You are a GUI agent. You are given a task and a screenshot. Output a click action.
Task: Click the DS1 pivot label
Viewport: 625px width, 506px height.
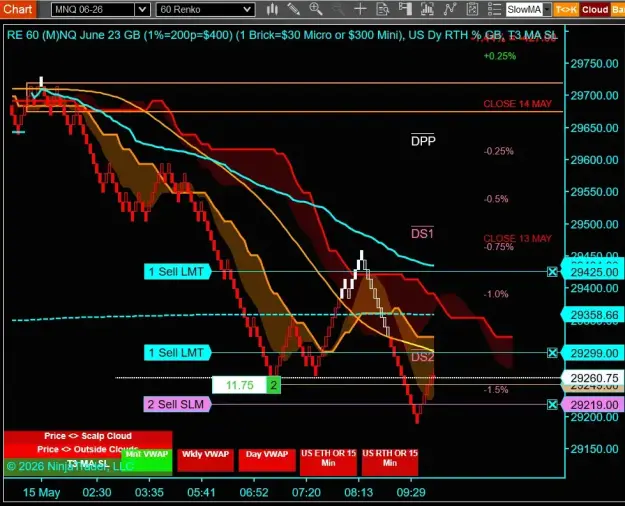click(x=422, y=233)
